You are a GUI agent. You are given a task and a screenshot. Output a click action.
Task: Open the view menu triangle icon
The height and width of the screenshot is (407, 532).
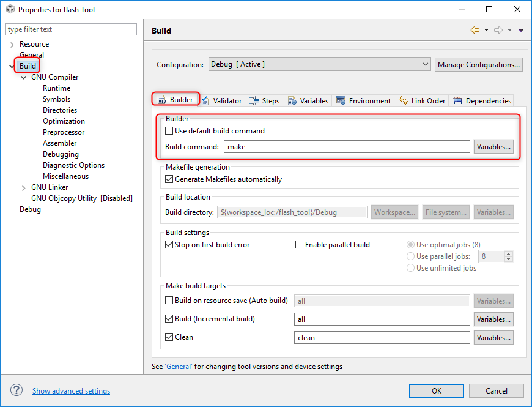click(520, 30)
